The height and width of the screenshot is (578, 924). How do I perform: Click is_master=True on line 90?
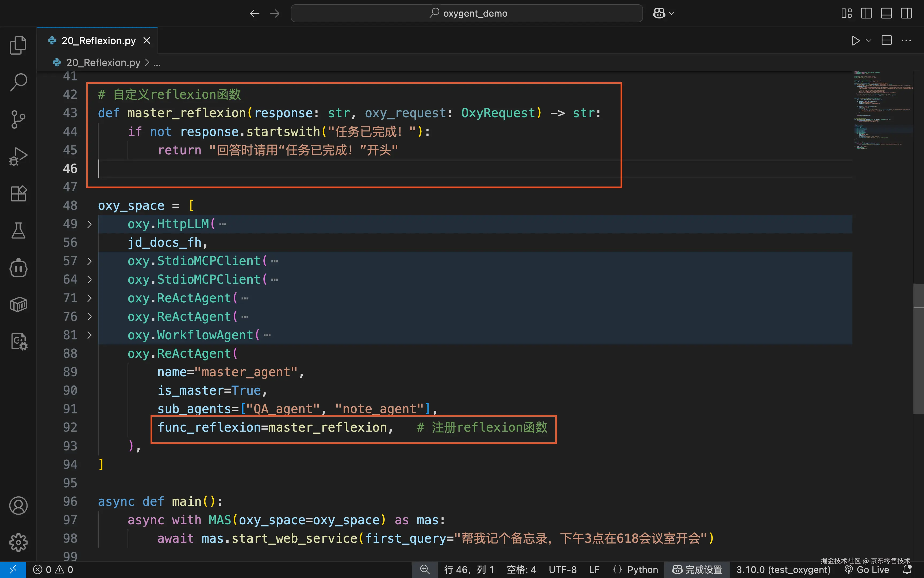tap(209, 390)
